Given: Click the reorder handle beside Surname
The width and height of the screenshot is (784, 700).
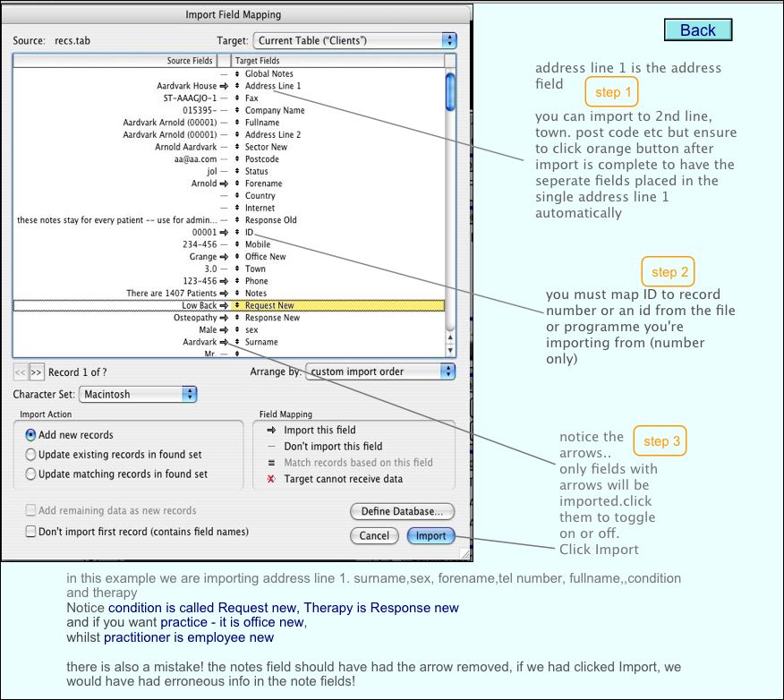Looking at the screenshot, I should pos(237,342).
